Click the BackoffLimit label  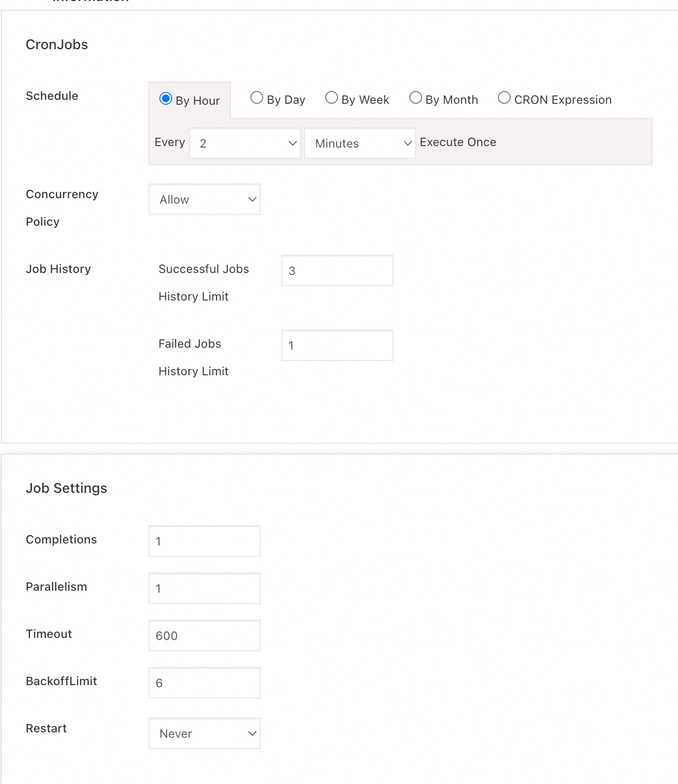[x=62, y=681]
